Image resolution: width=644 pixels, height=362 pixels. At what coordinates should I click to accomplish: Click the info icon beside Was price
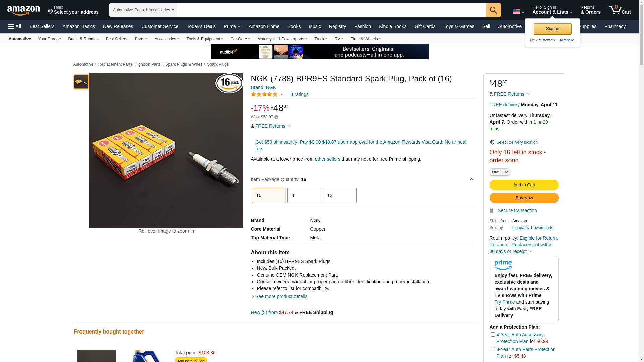276,117
